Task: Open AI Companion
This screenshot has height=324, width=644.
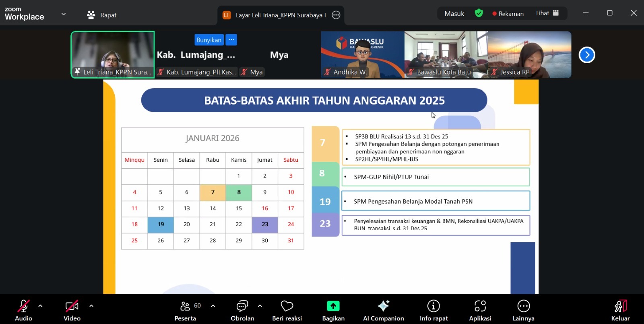Action: point(383,311)
